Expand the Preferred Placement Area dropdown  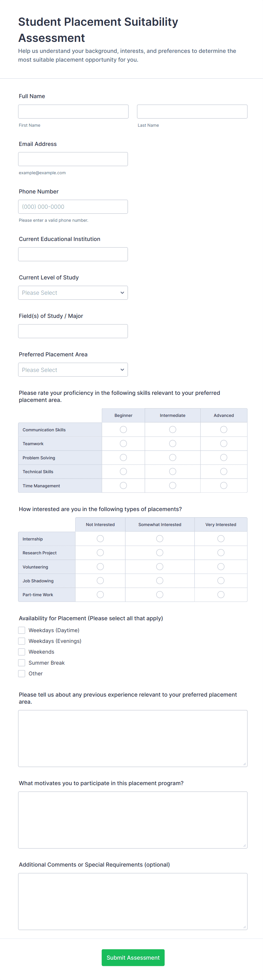pyautogui.click(x=73, y=370)
